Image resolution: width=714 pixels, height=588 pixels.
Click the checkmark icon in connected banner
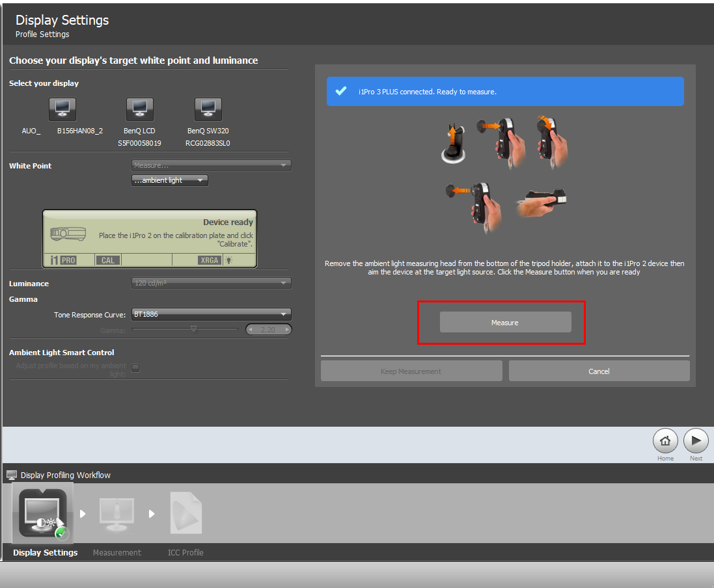340,91
